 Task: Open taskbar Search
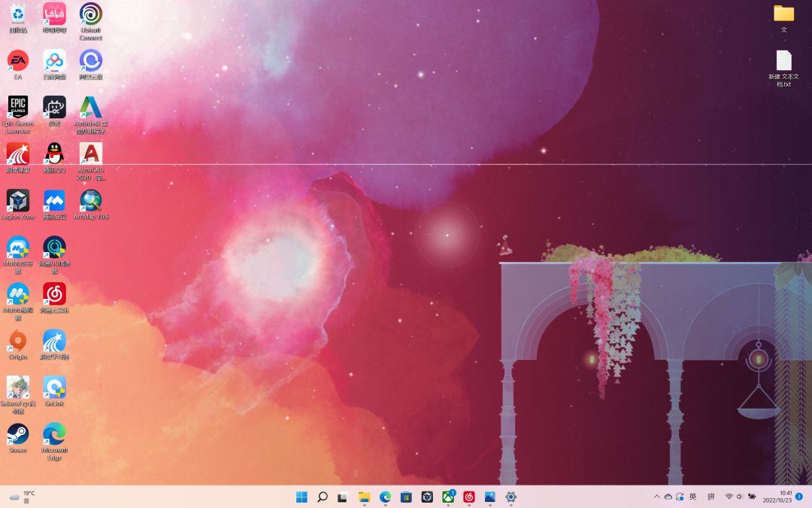pos(322,497)
